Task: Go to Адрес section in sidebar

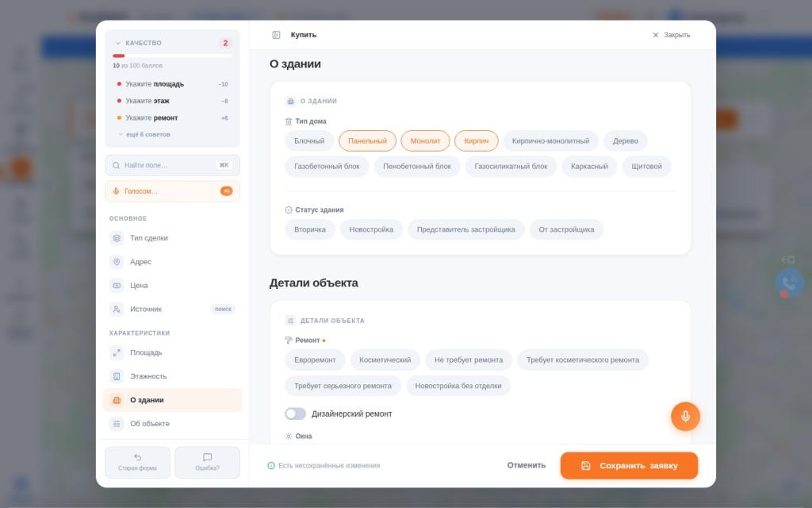Action: (172, 262)
